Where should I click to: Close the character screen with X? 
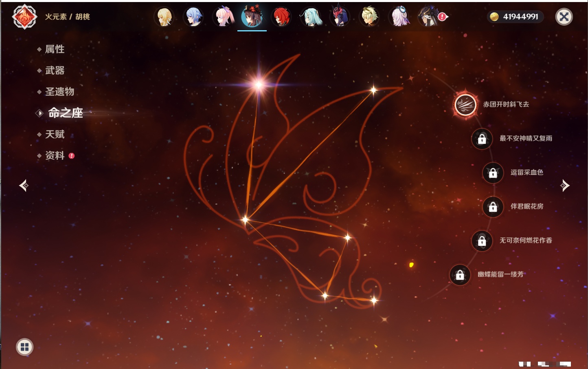point(564,17)
